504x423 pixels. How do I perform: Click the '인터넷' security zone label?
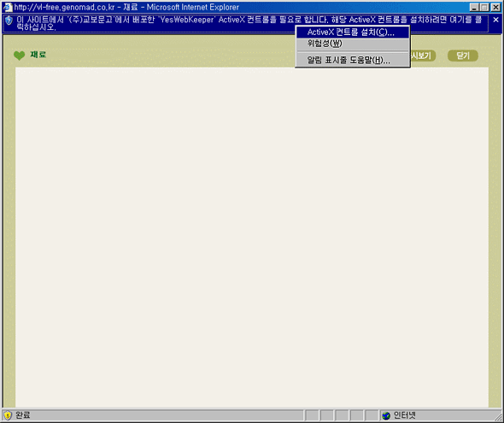pos(405,415)
